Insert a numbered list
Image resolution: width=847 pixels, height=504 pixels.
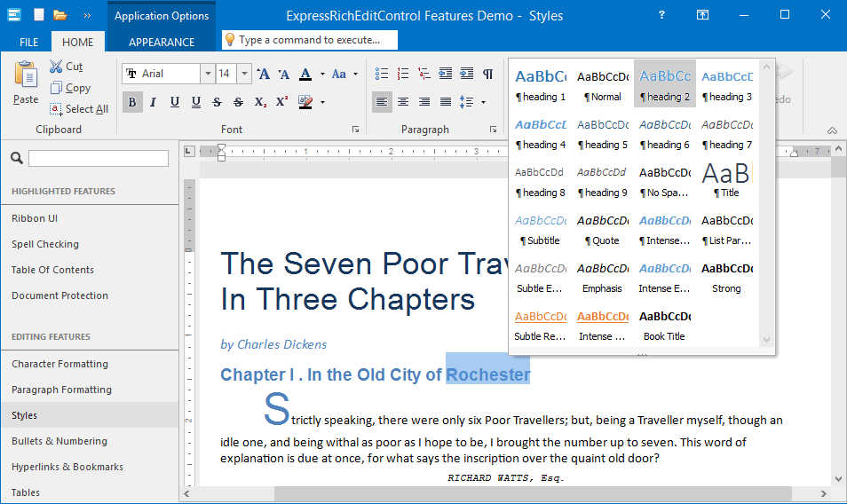(x=403, y=74)
